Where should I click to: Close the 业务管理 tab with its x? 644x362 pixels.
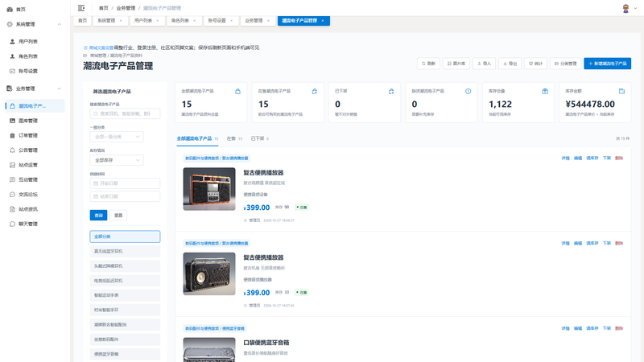[x=268, y=21]
